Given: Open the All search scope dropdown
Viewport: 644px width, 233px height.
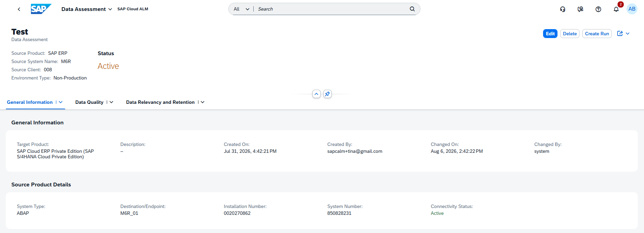Looking at the screenshot, I should pyautogui.click(x=241, y=9).
